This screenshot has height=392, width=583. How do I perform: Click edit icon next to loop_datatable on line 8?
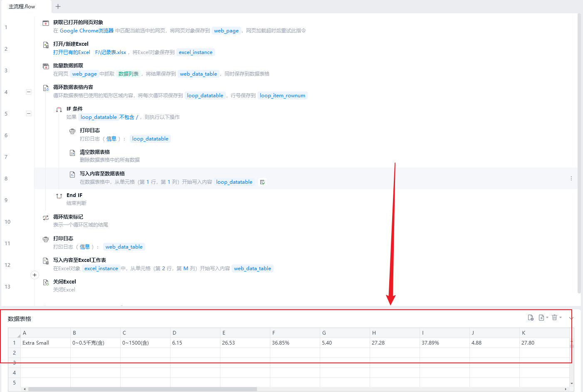pyautogui.click(x=262, y=182)
